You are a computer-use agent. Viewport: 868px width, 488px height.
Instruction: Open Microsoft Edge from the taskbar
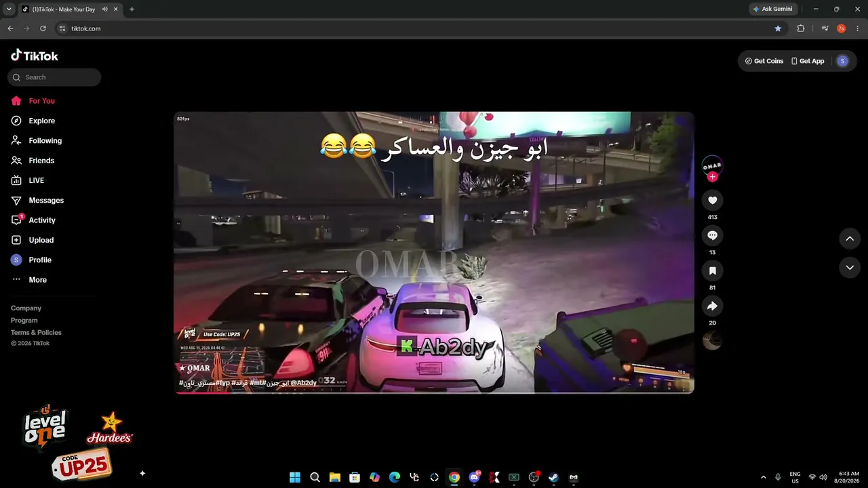[x=395, y=477]
